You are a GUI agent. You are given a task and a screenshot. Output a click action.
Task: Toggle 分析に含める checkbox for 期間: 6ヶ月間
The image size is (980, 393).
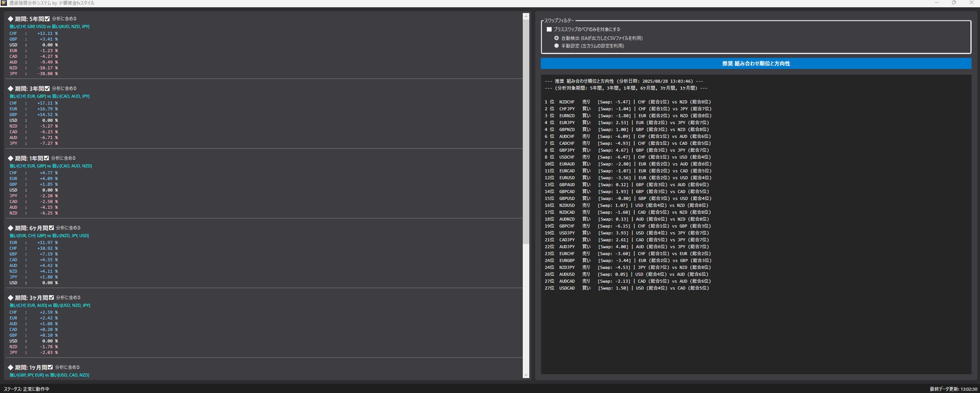point(51,228)
